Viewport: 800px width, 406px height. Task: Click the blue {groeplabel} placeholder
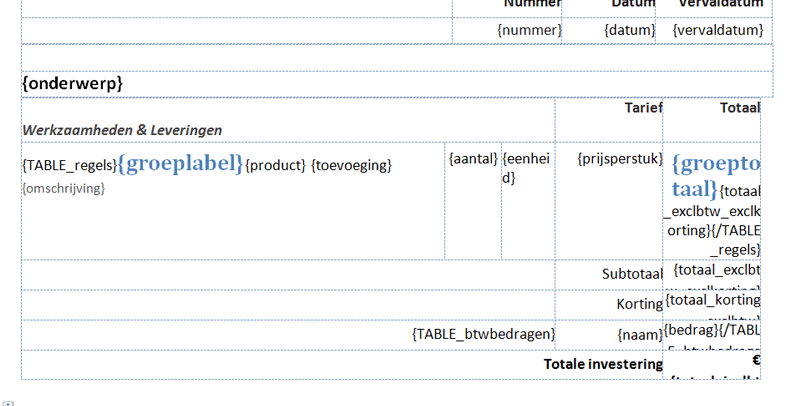180,164
